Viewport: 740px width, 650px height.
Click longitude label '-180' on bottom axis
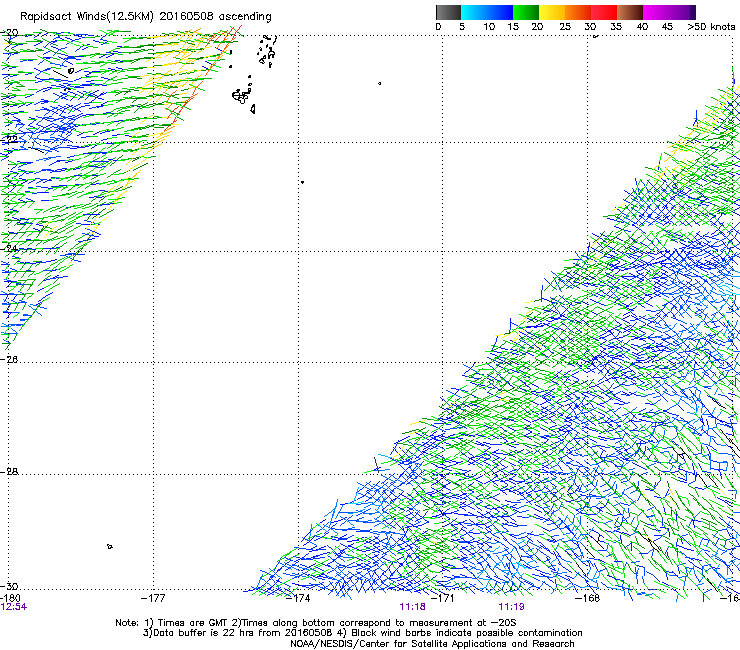[9, 598]
